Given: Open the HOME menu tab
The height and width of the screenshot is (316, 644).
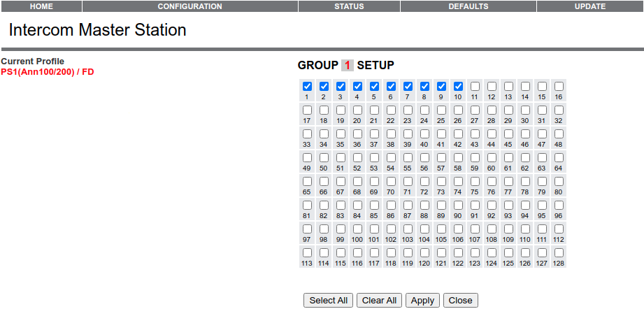Looking at the screenshot, I should [x=41, y=6].
